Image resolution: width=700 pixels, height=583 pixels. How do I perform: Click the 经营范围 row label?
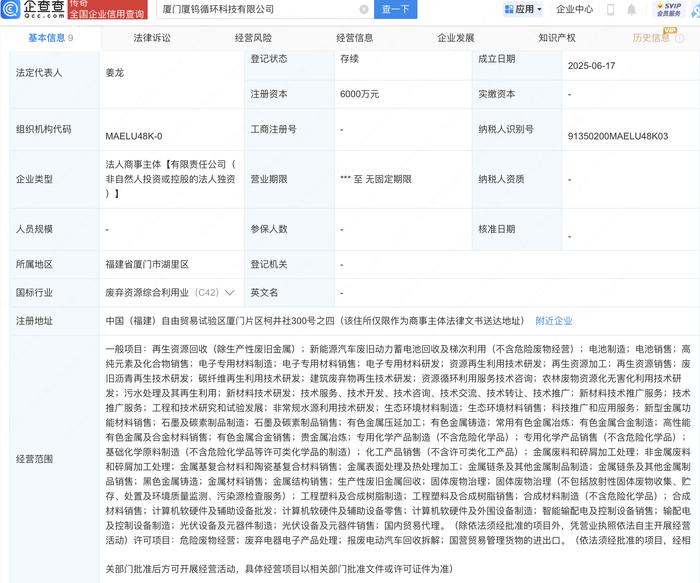tap(34, 459)
